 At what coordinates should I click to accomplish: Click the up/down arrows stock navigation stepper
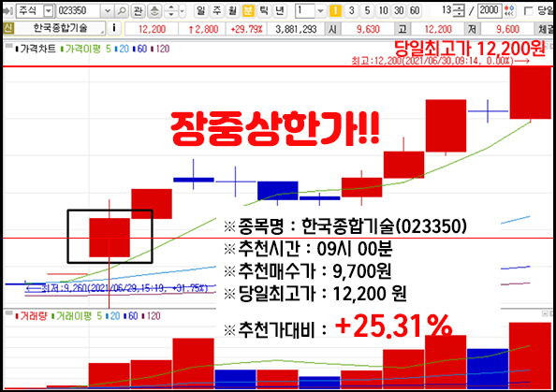coord(171,11)
